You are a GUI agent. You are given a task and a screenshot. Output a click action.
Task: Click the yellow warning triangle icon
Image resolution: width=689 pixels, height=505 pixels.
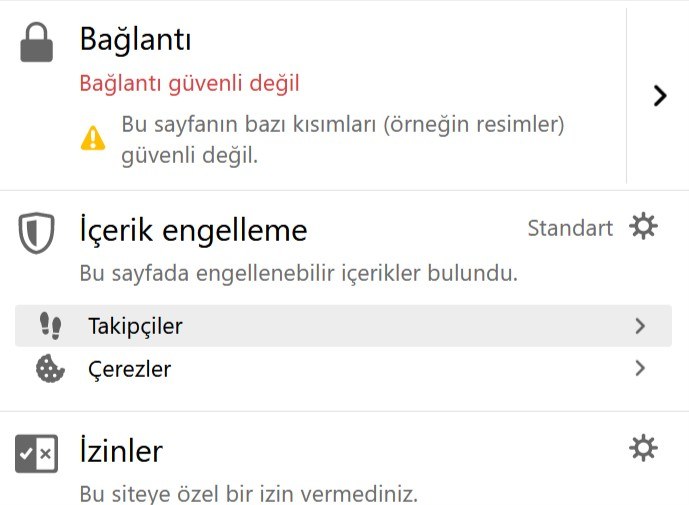tap(93, 138)
